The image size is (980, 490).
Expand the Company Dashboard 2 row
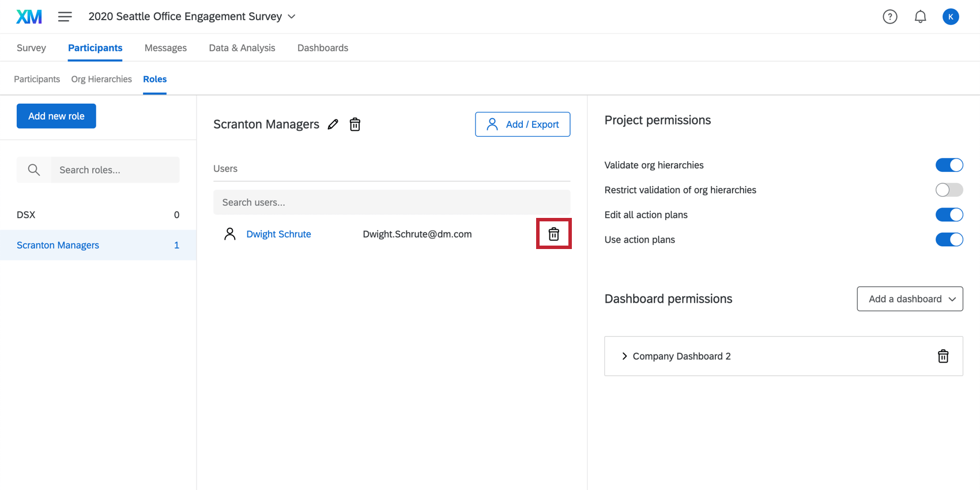tap(624, 356)
